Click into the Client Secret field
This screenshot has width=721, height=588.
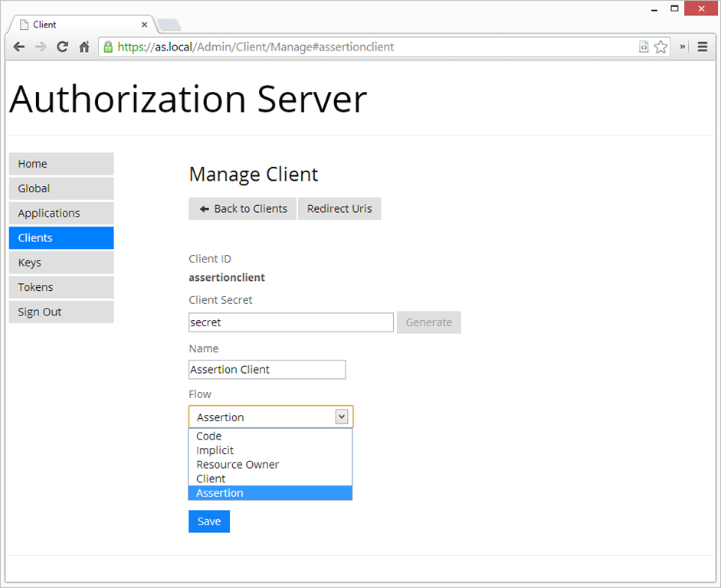(x=291, y=322)
